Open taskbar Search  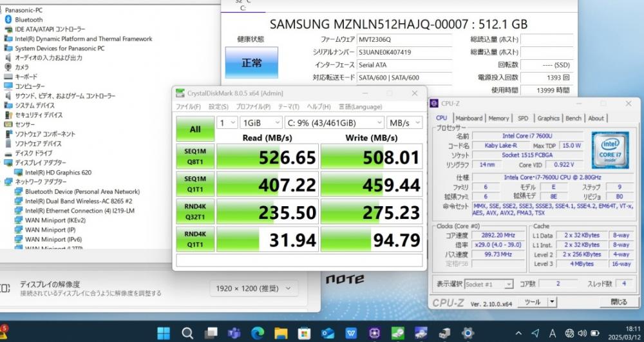pos(187,333)
